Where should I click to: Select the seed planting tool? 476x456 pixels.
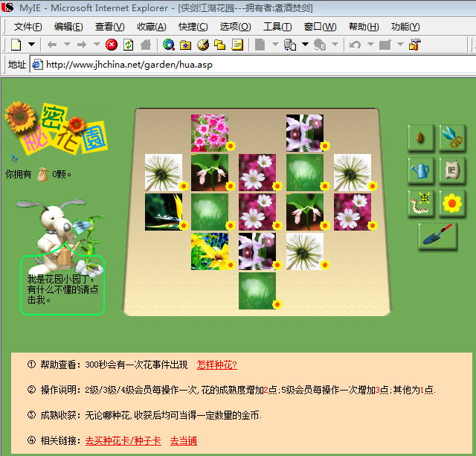tap(420, 138)
